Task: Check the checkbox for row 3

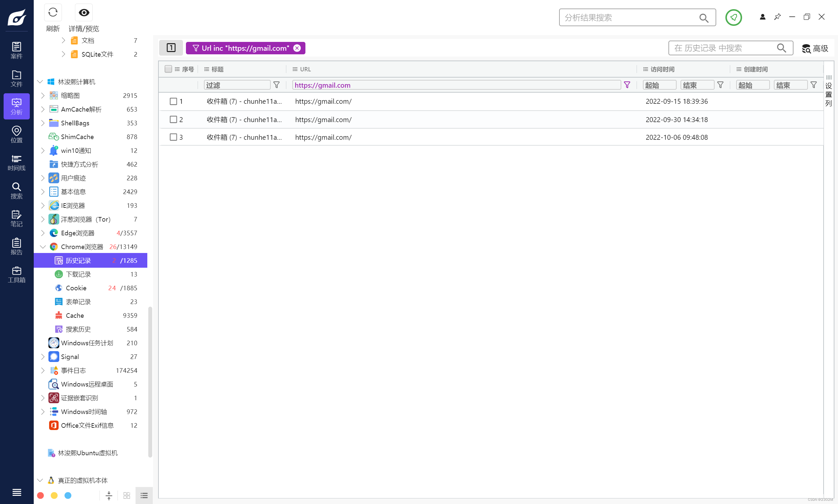Action: [x=173, y=137]
